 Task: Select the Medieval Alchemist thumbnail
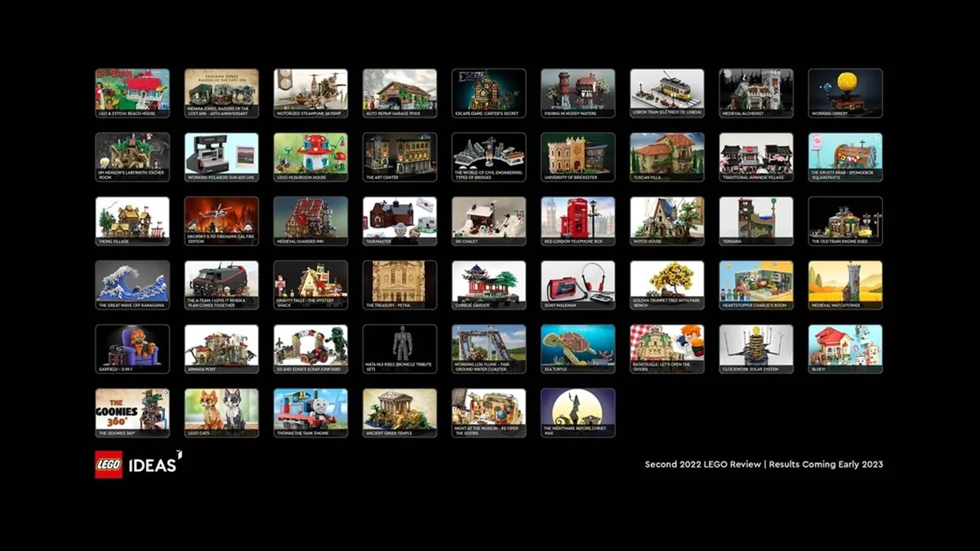(756, 93)
